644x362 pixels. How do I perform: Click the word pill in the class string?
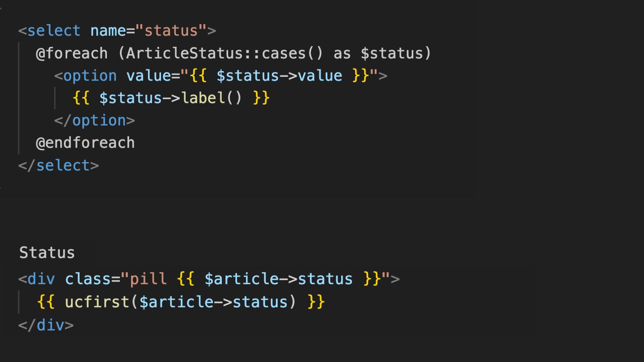pos(148,279)
